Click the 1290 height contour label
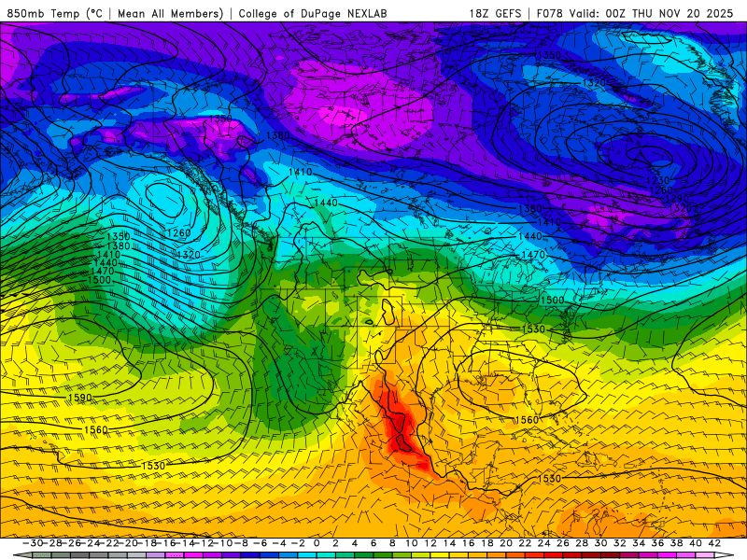 [676, 198]
